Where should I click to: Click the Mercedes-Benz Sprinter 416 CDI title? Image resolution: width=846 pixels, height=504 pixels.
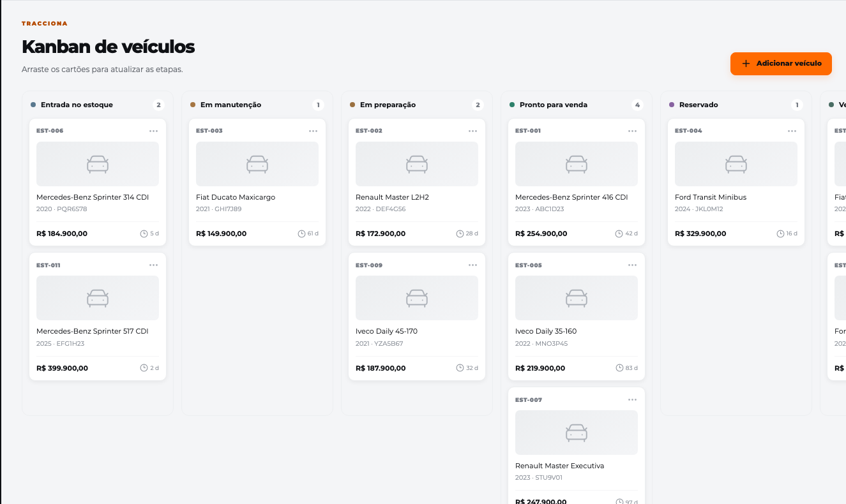pos(571,197)
